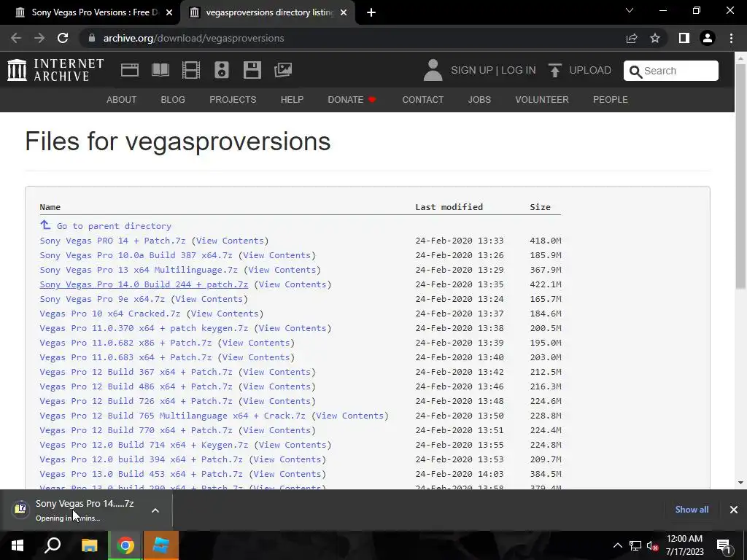
Task: Click the user avatar silhouette icon
Action: tap(433, 70)
